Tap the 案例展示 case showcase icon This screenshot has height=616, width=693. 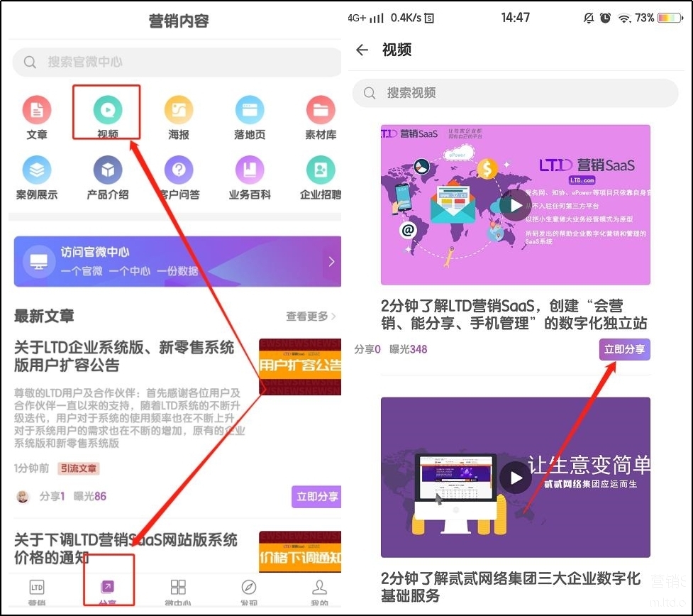click(x=37, y=171)
